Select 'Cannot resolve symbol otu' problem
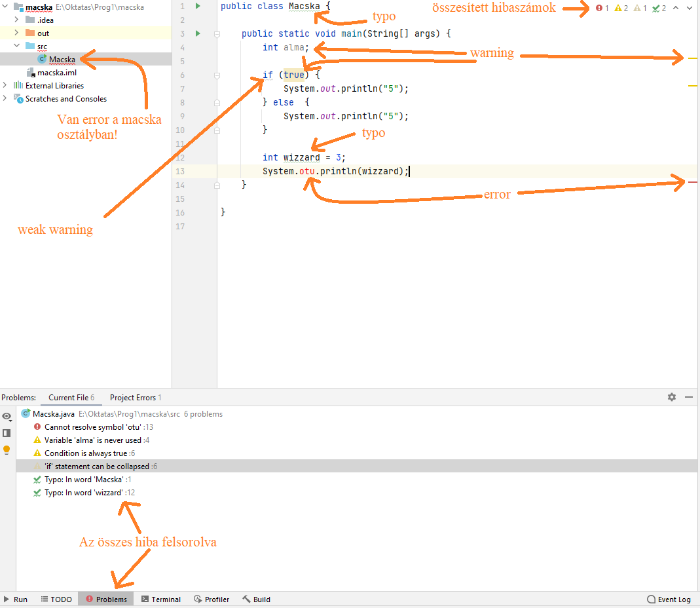This screenshot has width=700, height=608. click(x=357, y=427)
